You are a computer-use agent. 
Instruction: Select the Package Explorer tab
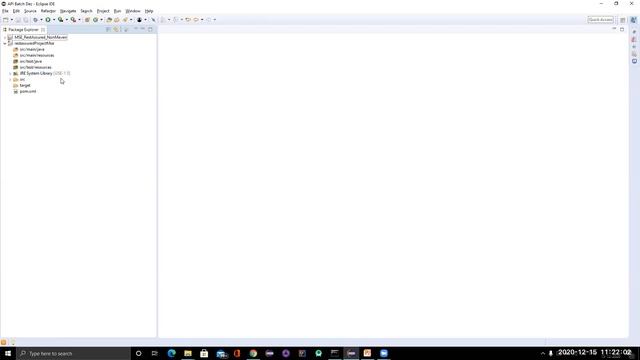23,29
